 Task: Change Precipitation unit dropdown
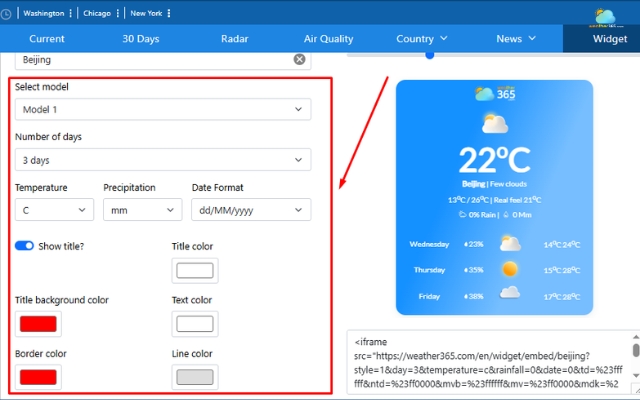[x=142, y=210]
